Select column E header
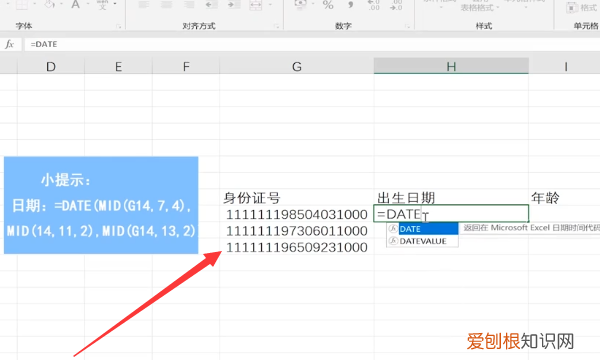Viewport: 600px width, 360px height. [118, 67]
